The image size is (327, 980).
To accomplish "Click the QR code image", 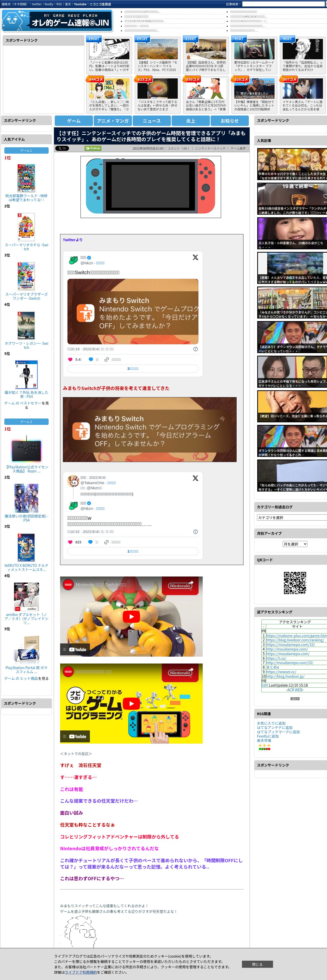I will point(295,583).
